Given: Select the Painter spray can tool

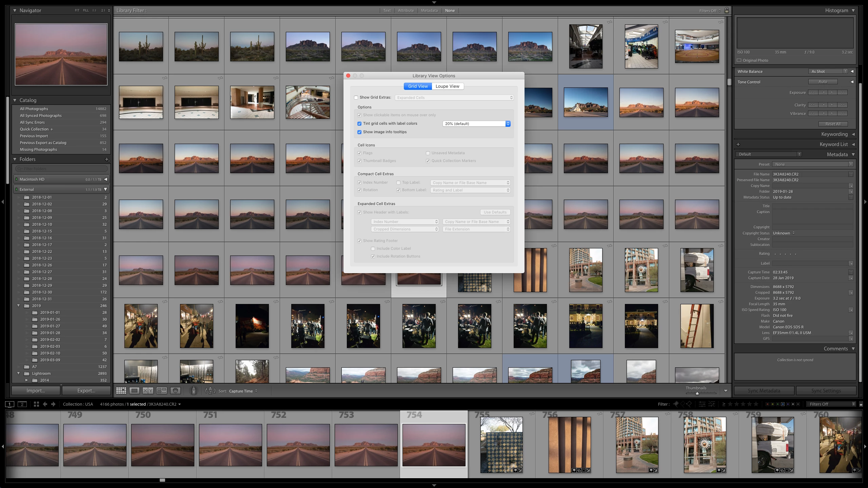Looking at the screenshot, I should [194, 391].
